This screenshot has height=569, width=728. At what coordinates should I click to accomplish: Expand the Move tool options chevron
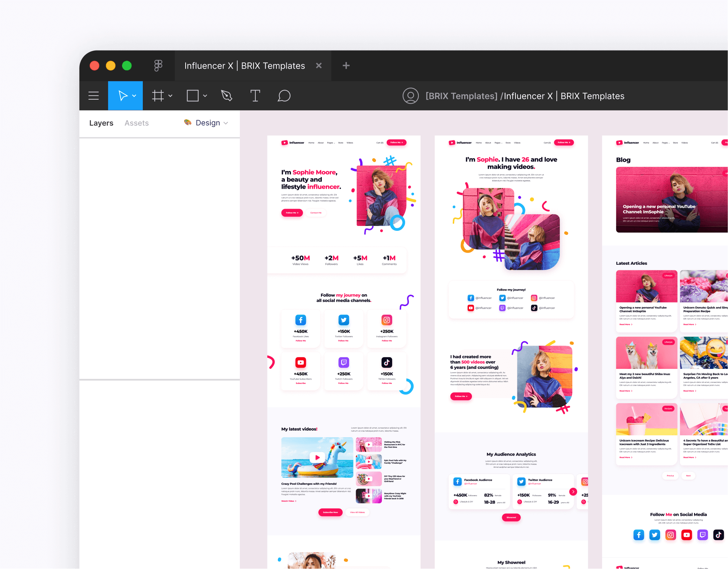click(x=134, y=96)
